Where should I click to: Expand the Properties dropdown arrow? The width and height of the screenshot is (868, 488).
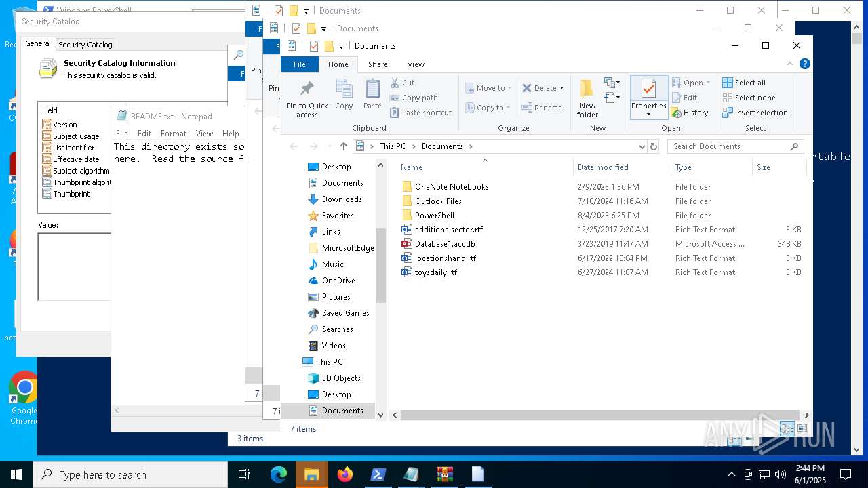pos(648,114)
